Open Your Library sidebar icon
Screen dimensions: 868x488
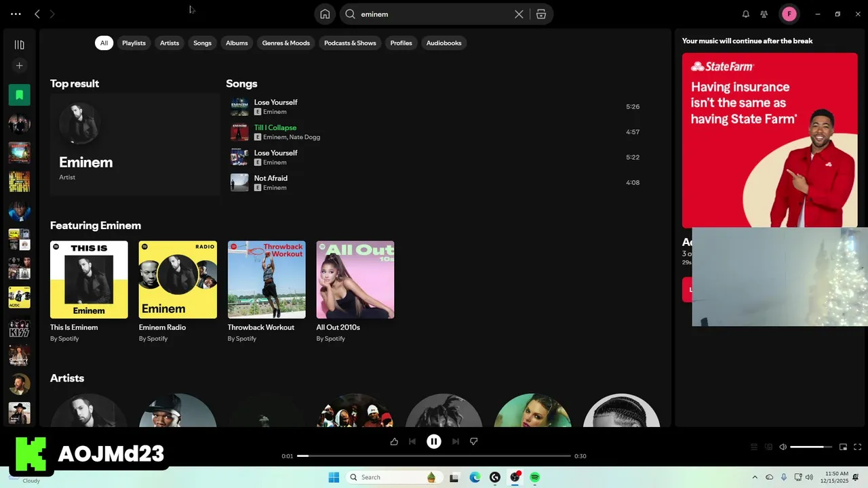click(x=19, y=45)
